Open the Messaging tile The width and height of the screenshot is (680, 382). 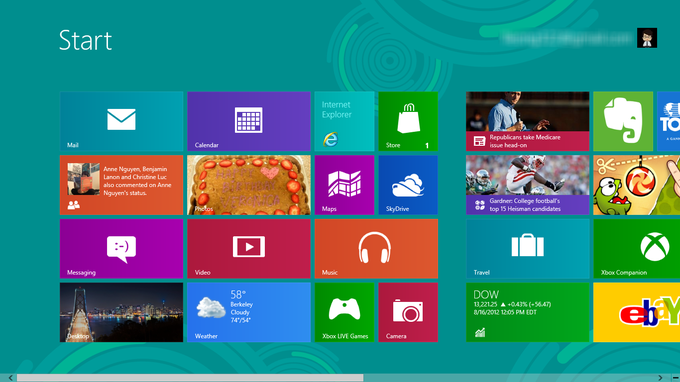point(121,248)
